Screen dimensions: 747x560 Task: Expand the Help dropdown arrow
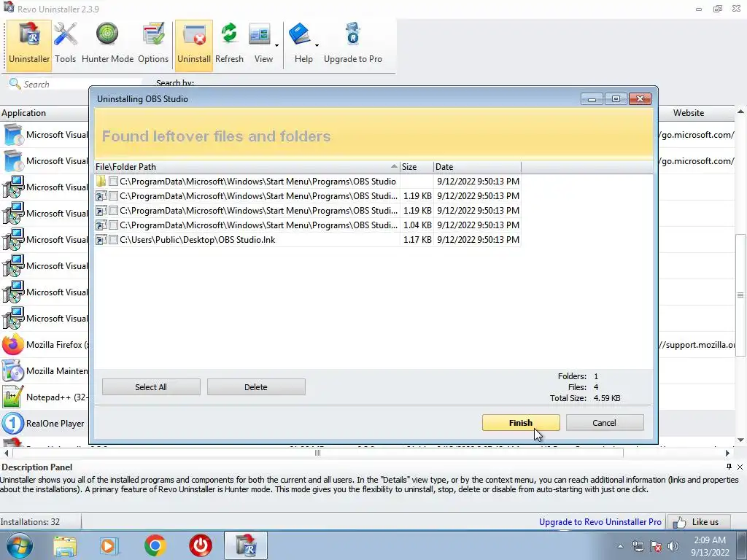coord(317,46)
